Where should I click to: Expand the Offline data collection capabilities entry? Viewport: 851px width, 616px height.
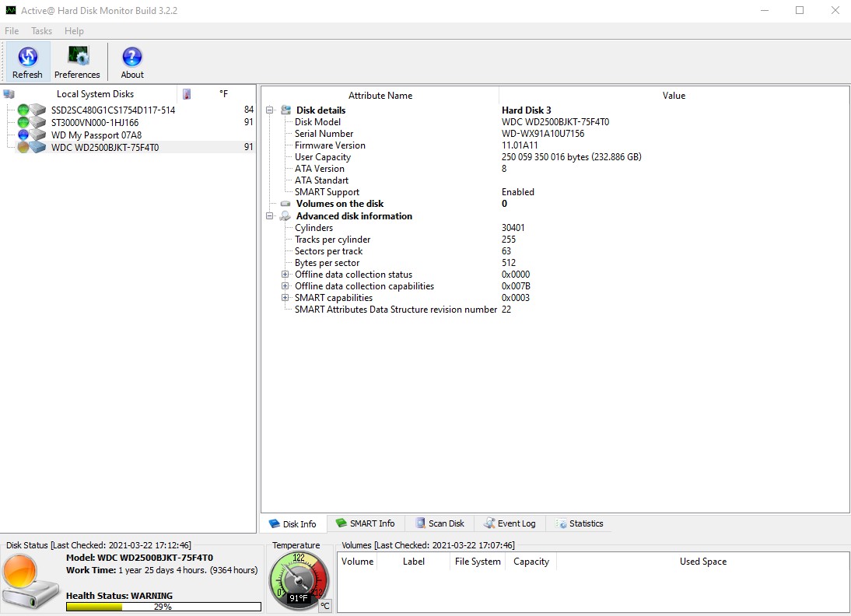click(x=285, y=285)
